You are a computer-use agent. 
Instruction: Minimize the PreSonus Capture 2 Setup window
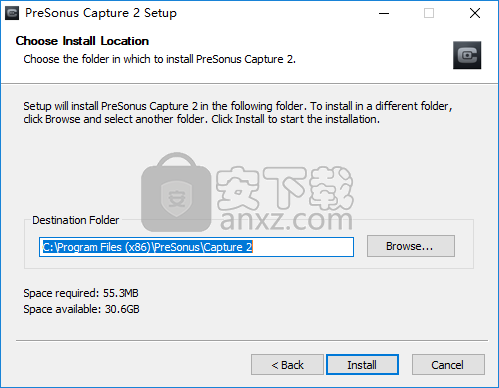coord(384,13)
